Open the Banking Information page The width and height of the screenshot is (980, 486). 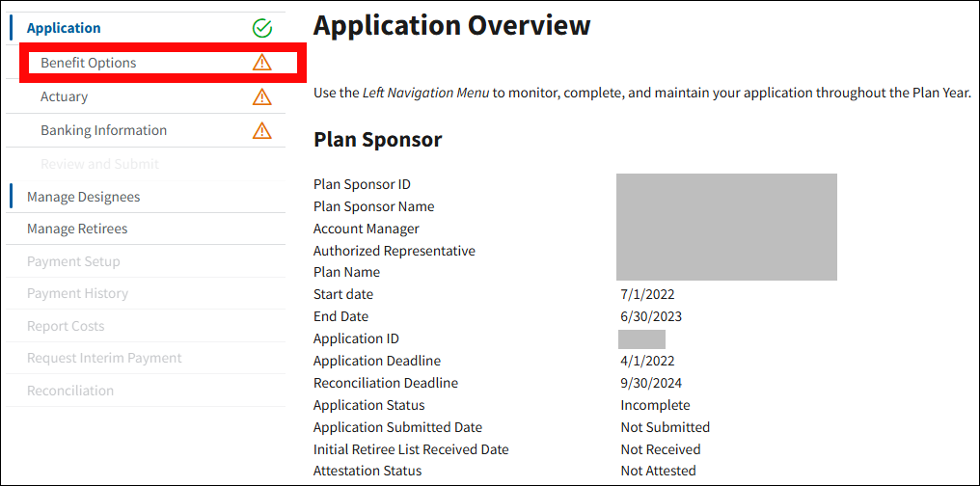click(103, 130)
